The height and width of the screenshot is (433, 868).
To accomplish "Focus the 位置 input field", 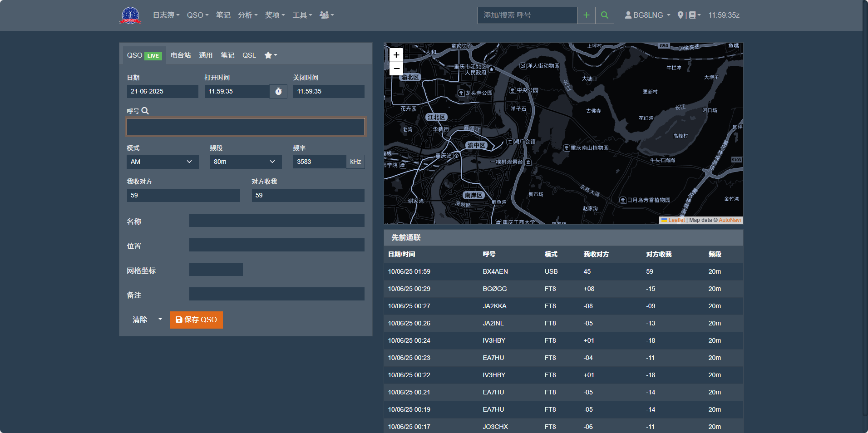I will [277, 245].
